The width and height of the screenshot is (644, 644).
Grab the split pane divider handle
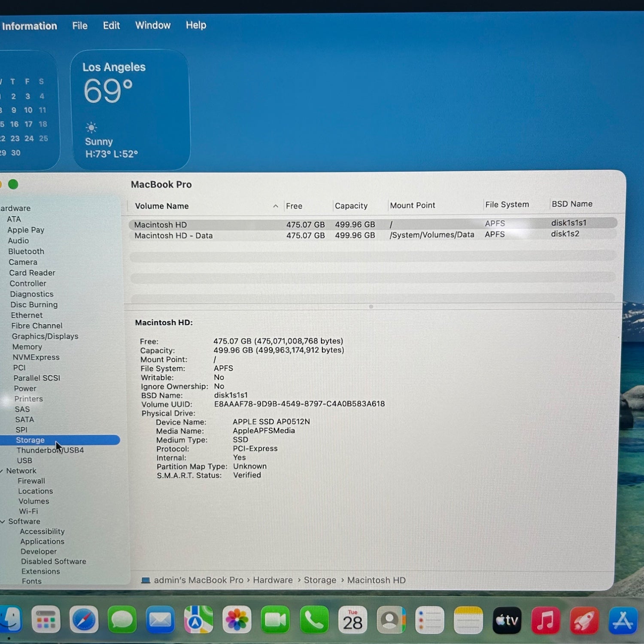[x=371, y=307]
